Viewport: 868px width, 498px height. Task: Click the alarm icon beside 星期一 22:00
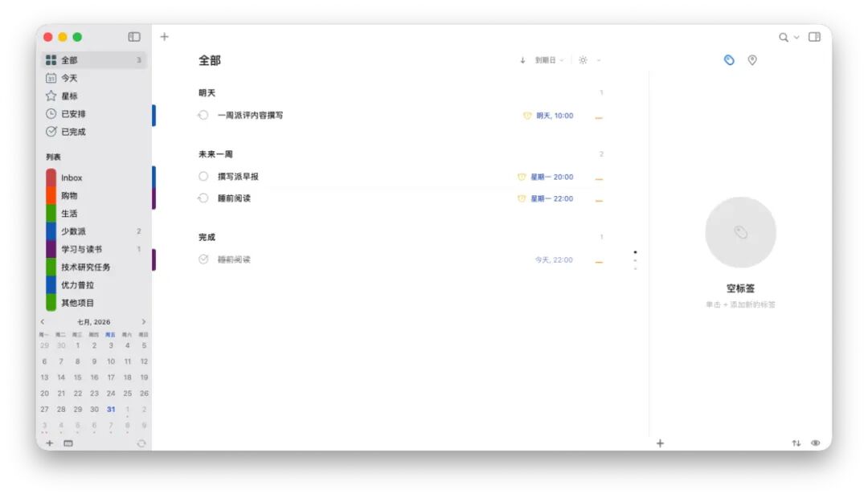tap(522, 198)
